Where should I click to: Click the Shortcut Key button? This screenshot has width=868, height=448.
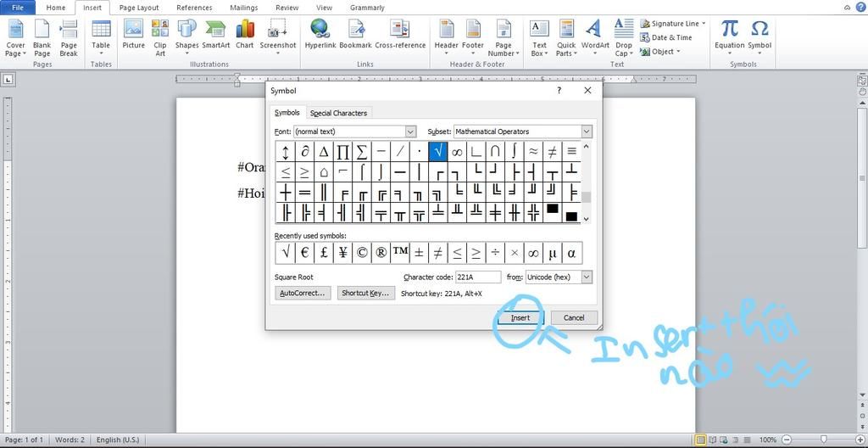pos(366,293)
